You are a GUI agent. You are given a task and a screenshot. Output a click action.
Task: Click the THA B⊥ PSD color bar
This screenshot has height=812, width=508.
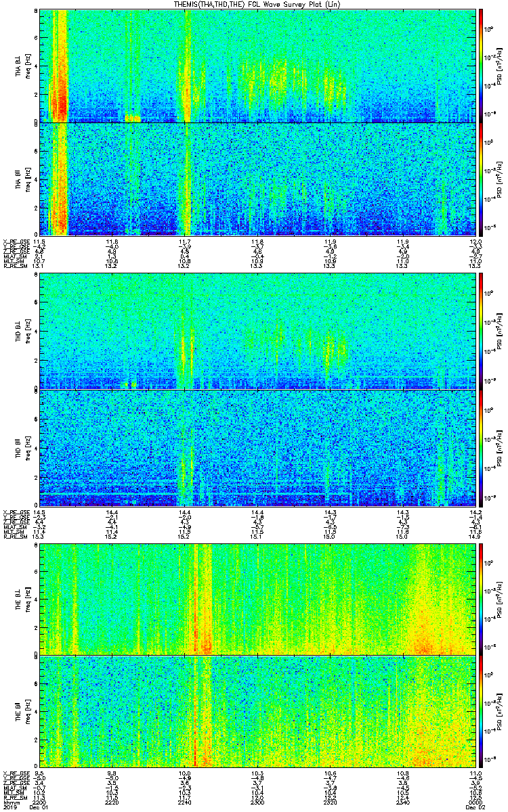point(481,66)
